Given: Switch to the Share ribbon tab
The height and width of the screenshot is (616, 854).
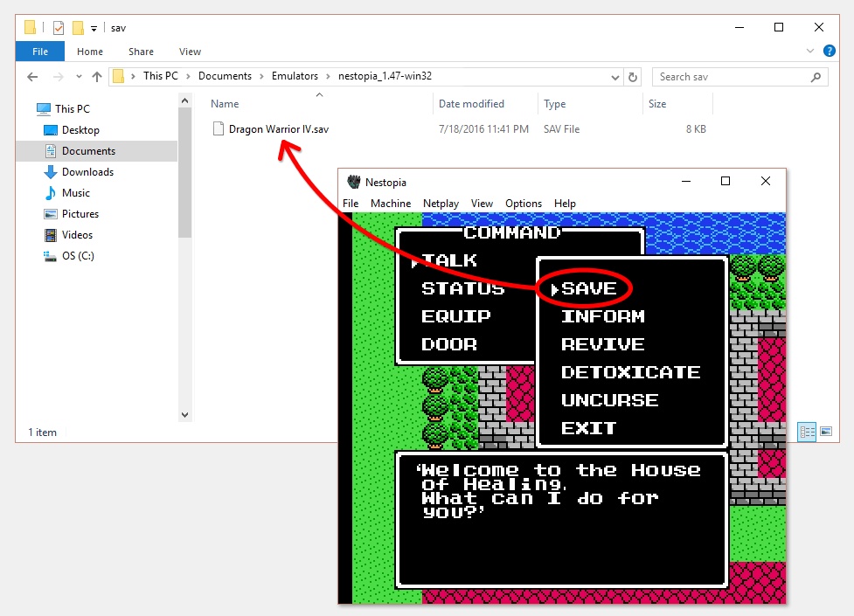Looking at the screenshot, I should tap(141, 52).
